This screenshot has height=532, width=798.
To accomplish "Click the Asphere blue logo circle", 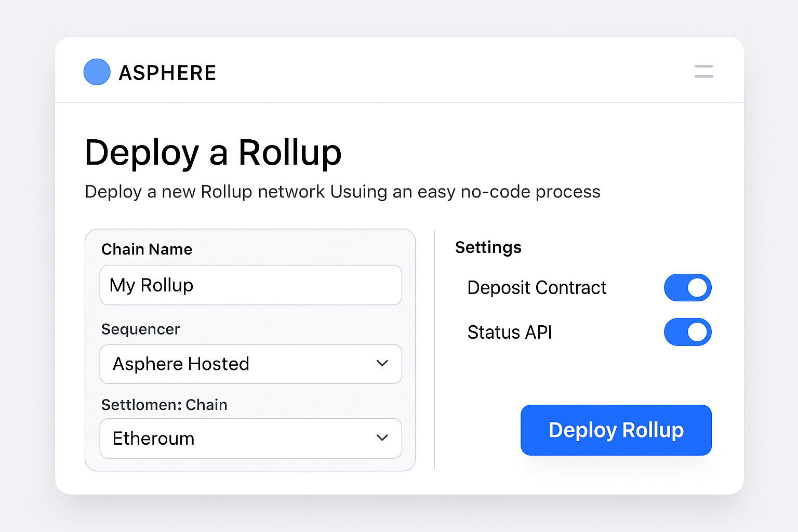I will (x=97, y=72).
